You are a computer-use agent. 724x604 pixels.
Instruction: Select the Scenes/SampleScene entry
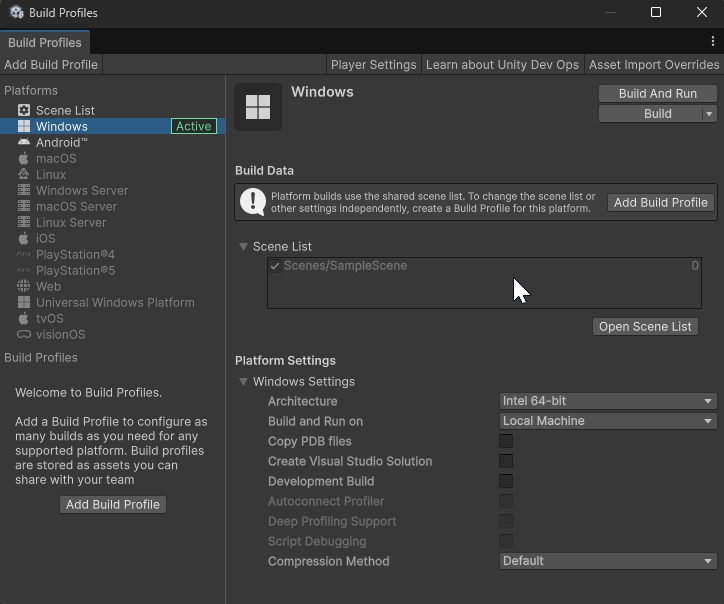(345, 266)
